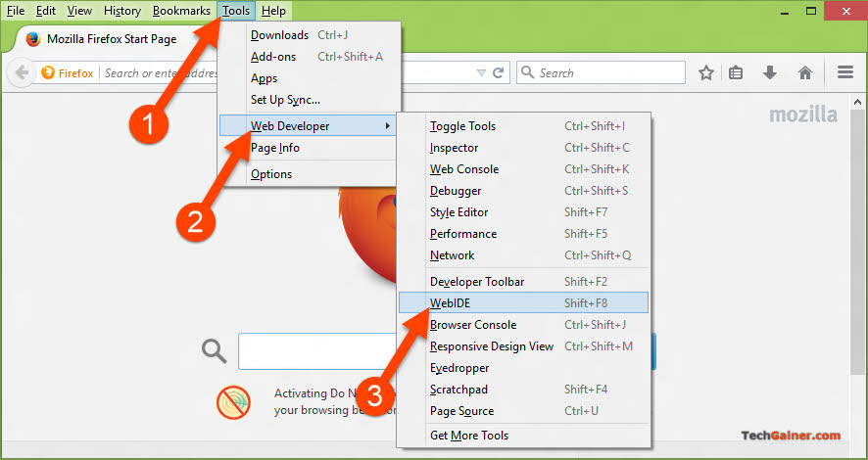This screenshot has width=868, height=460.
Task: Reload the current page
Action: click(x=499, y=73)
